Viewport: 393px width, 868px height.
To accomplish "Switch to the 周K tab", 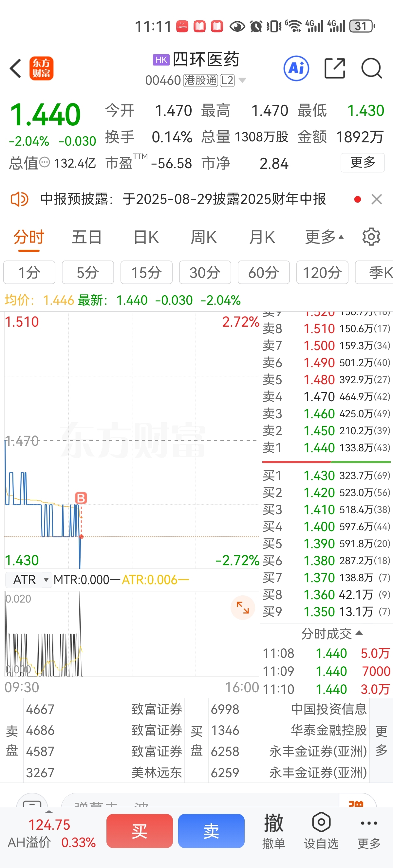I will pos(204,237).
